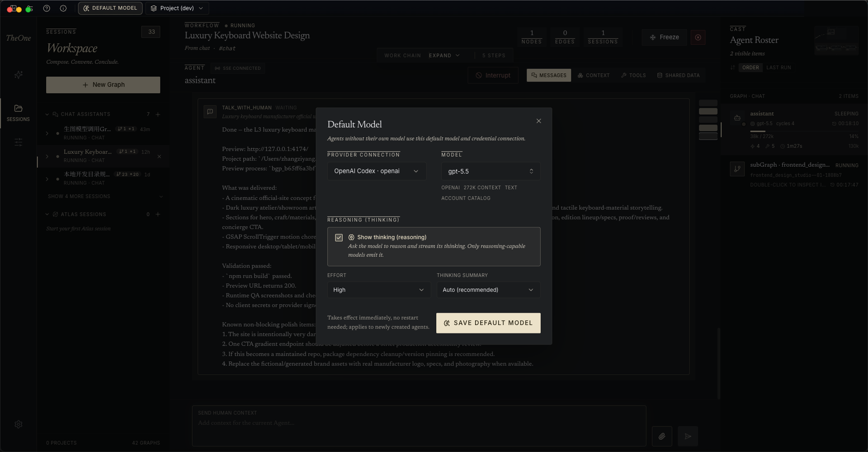Click Save Default Model button
Screen dimensions: 868x452
[488, 323]
